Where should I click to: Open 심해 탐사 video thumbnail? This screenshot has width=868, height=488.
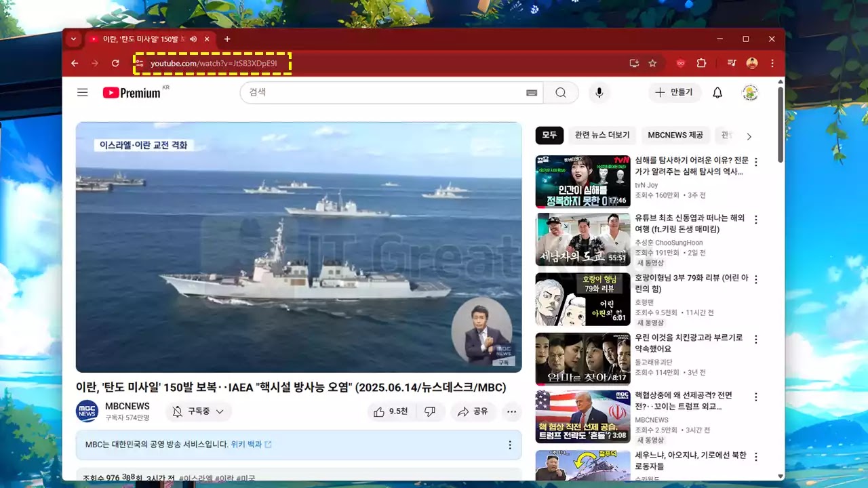coord(583,182)
